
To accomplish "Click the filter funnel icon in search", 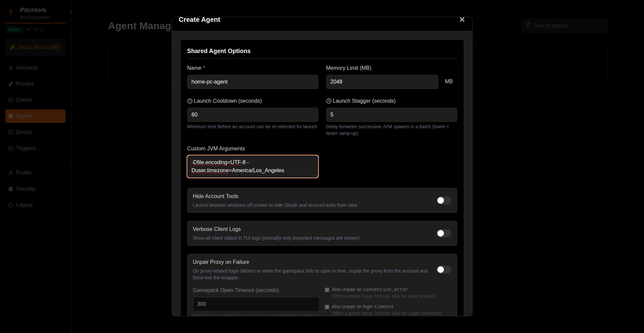I will (x=528, y=25).
